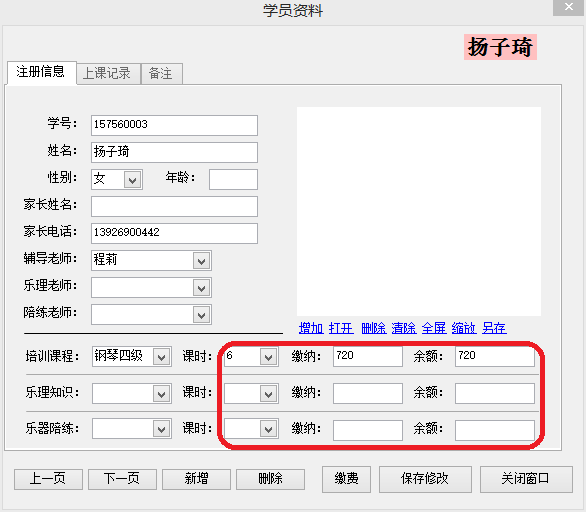The image size is (586, 512).
Task: Click the 保存修改 button
Action: (425, 479)
